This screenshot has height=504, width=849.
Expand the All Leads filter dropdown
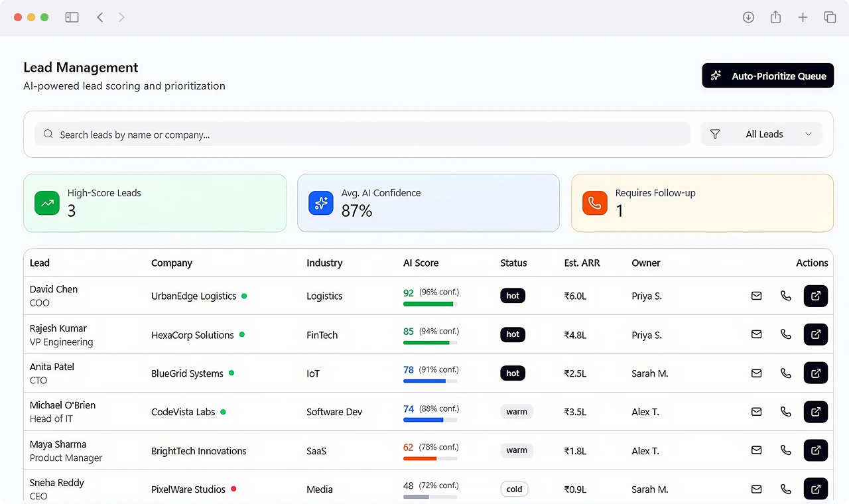(x=761, y=134)
